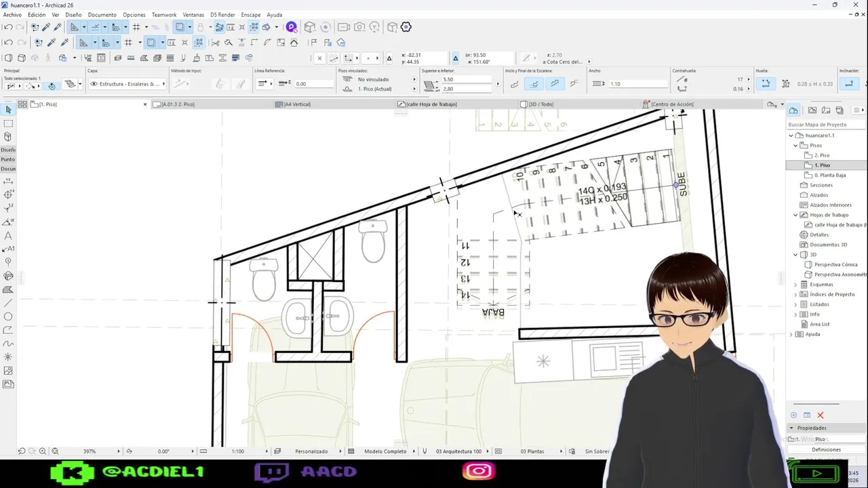The image size is (868, 488).
Task: Click the Zoom In magnifier in status bar
Action: click(43, 451)
